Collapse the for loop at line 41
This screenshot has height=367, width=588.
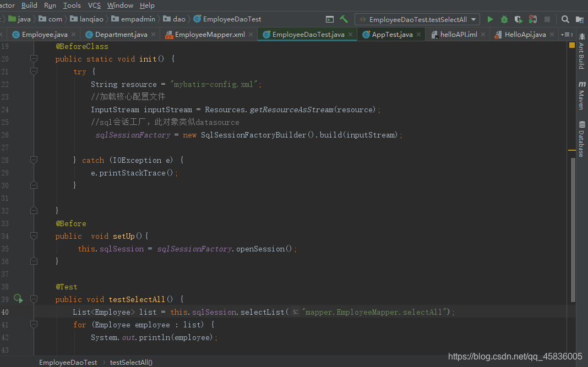[x=34, y=324]
